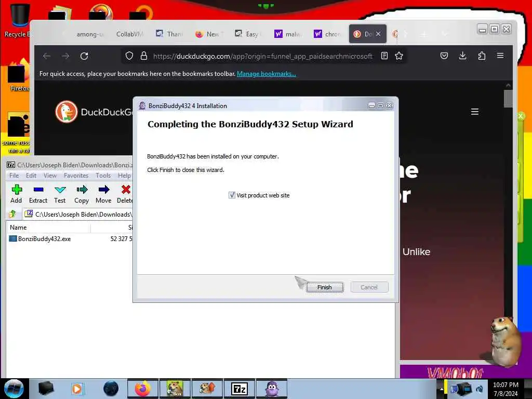532x399 pixels.
Task: Switch to the New tab in Firefox
Action: click(209, 34)
